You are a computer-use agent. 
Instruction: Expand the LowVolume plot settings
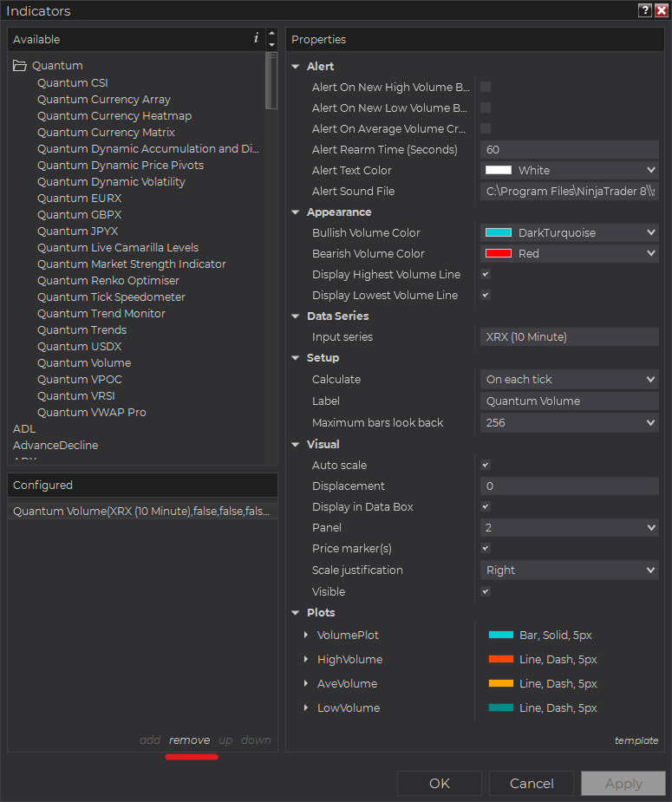[x=306, y=707]
